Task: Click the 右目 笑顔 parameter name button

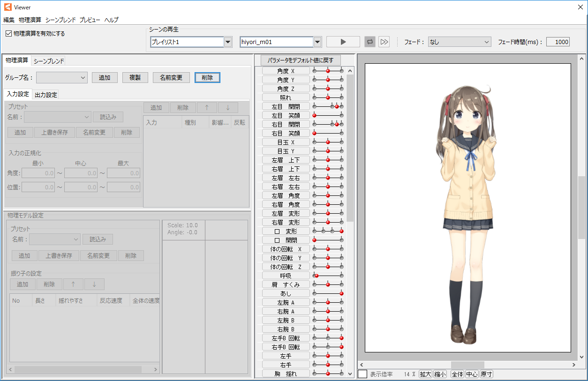Action: click(x=286, y=133)
